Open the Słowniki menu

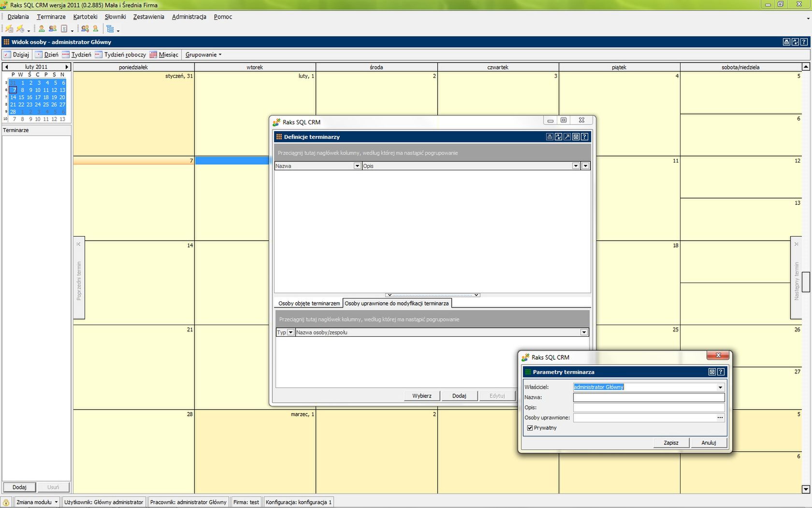[x=116, y=16]
